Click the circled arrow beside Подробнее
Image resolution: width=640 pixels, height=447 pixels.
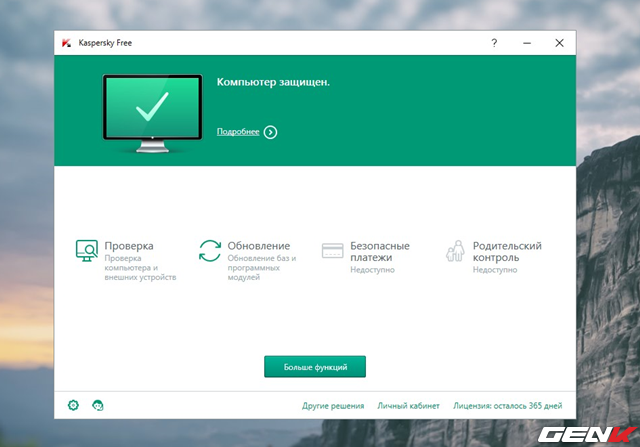click(x=271, y=132)
